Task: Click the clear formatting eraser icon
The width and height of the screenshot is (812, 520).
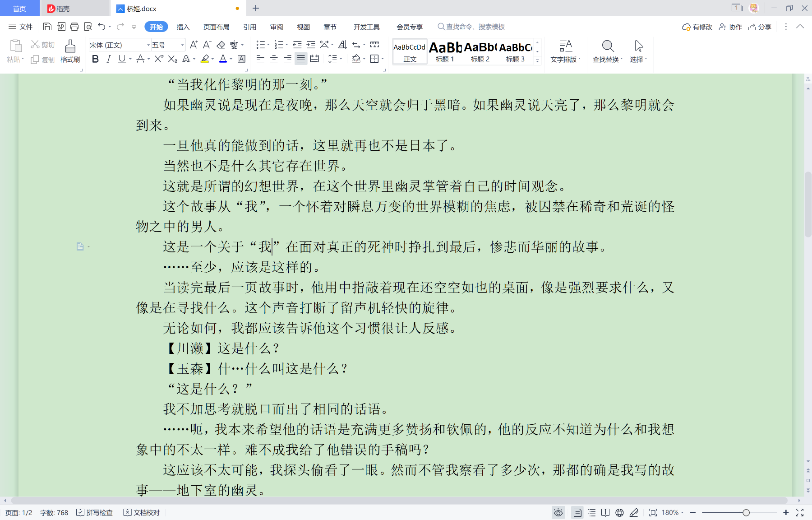Action: coord(221,45)
